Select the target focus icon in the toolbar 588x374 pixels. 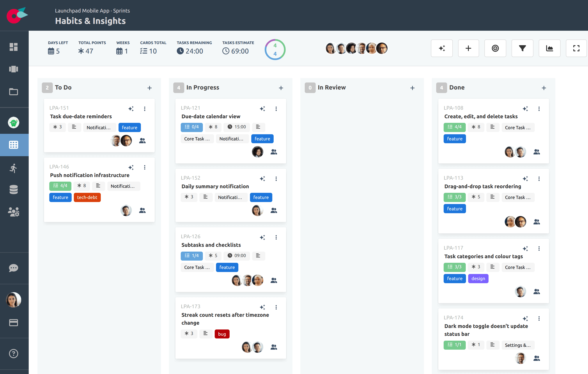click(x=495, y=48)
